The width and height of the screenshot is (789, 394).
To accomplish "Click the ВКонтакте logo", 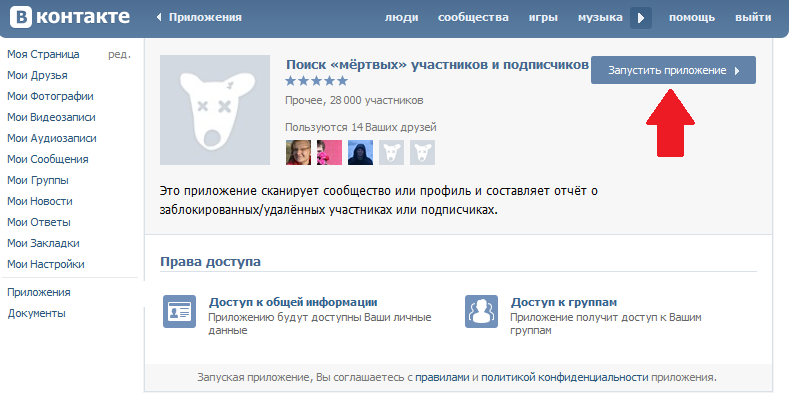I will pos(69,17).
